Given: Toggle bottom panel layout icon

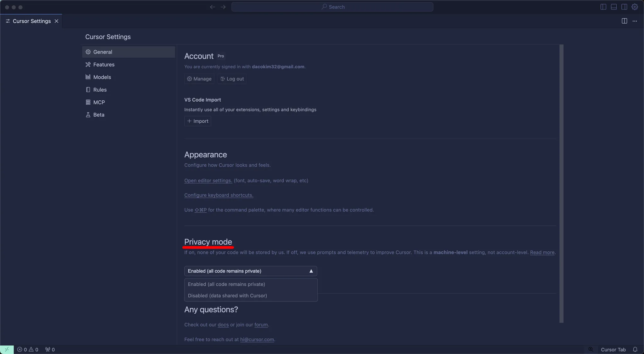Looking at the screenshot, I should coord(613,7).
